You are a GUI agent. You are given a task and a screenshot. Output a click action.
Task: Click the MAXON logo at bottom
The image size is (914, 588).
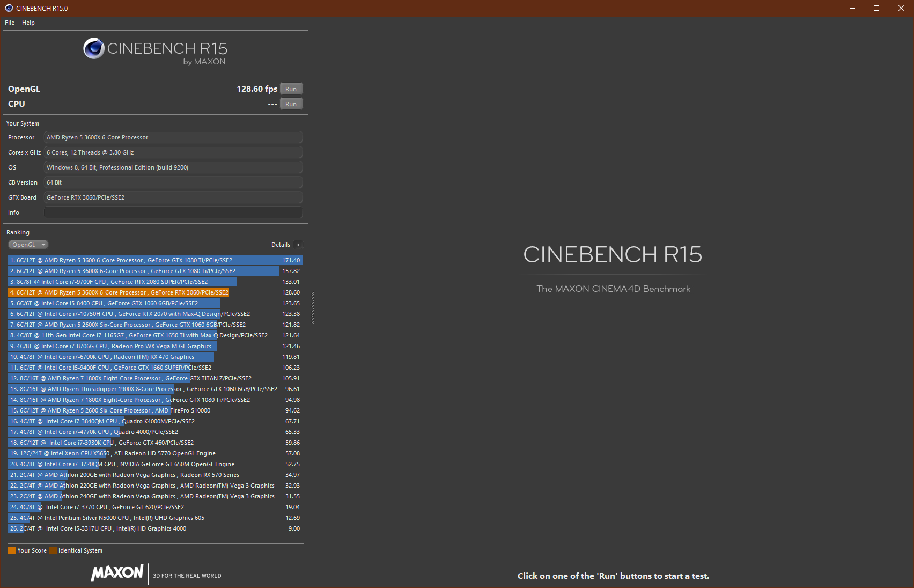(x=117, y=573)
